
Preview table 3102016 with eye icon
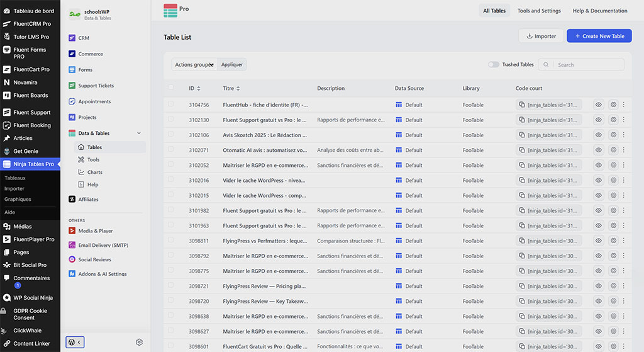[599, 180]
